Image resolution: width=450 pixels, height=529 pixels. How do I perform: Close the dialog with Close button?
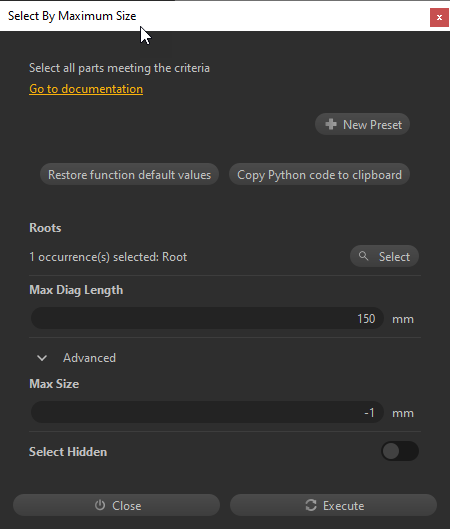(116, 505)
